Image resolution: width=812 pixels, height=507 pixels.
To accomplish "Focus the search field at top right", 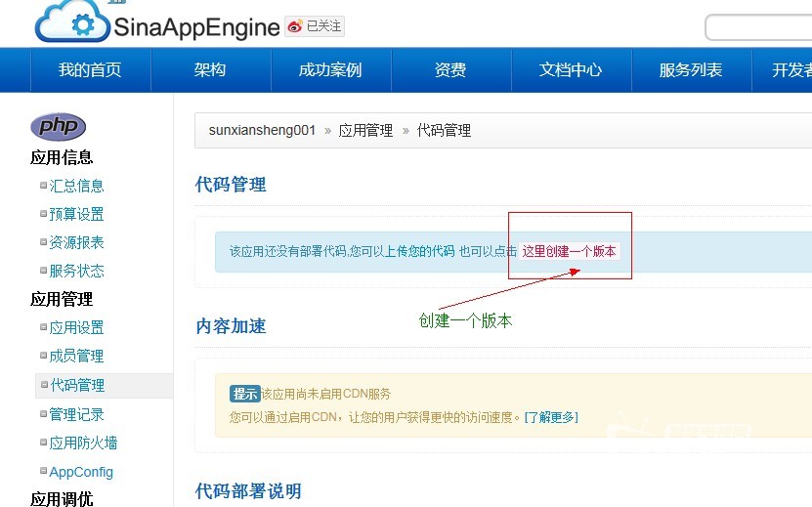I will 758,27.
